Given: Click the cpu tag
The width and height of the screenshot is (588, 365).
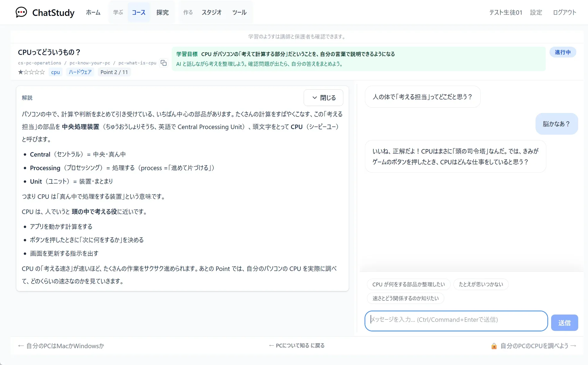Looking at the screenshot, I should (55, 72).
